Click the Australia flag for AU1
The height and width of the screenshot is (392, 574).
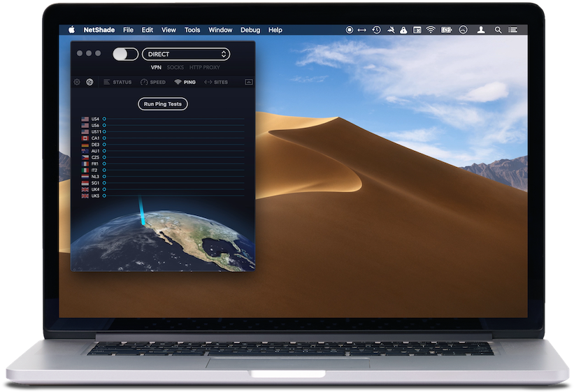85,151
